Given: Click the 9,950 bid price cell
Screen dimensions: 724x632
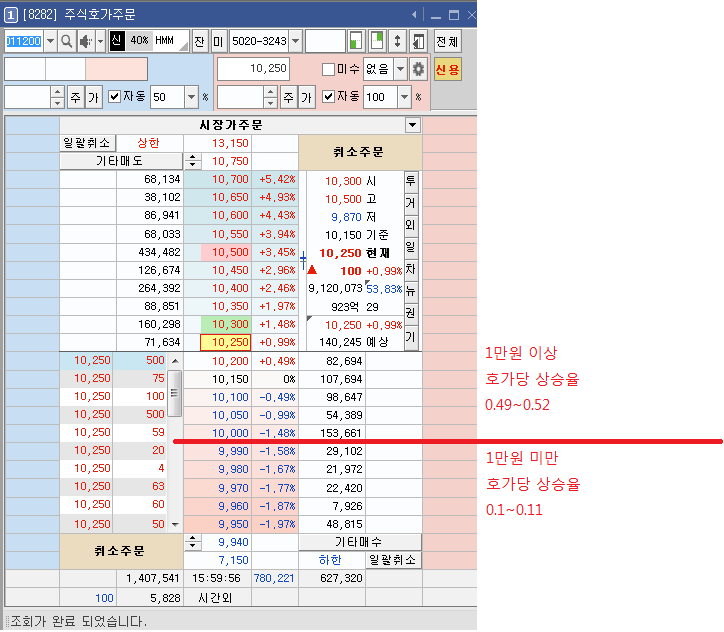Looking at the screenshot, I should point(218,524).
